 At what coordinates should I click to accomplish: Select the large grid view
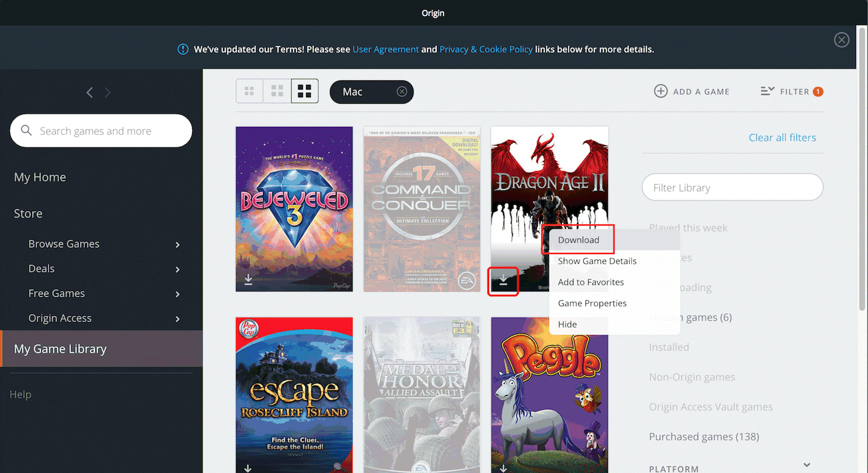point(304,92)
